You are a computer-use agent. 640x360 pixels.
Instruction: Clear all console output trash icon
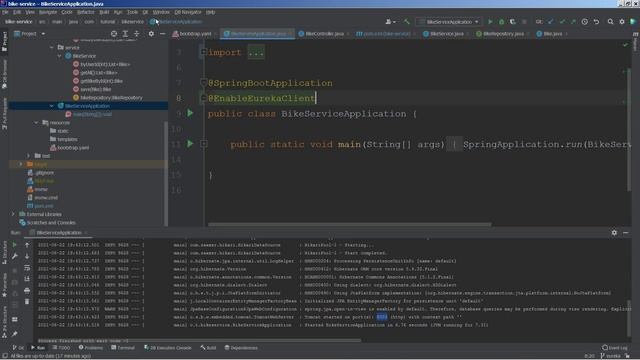(x=27, y=302)
